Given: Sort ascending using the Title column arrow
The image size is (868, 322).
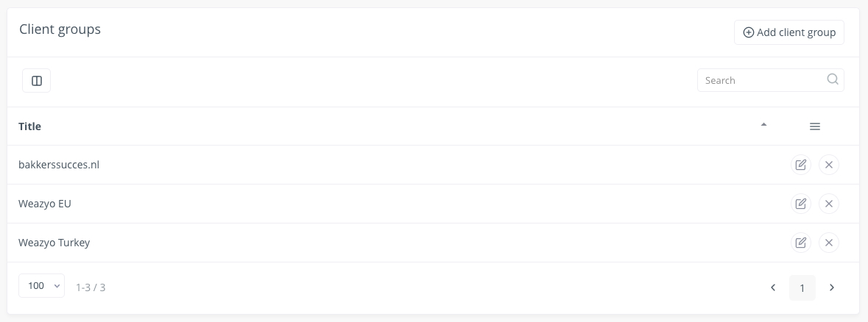Looking at the screenshot, I should click(x=763, y=125).
